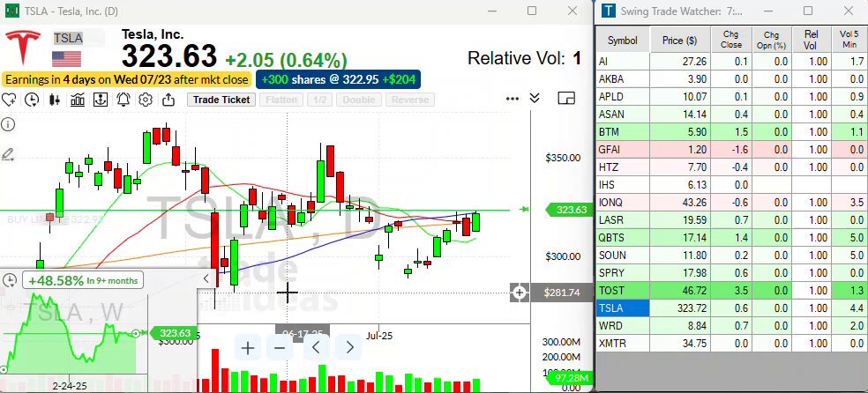868x393 pixels.
Task: Sort by the Chg Close column header
Action: (x=731, y=41)
